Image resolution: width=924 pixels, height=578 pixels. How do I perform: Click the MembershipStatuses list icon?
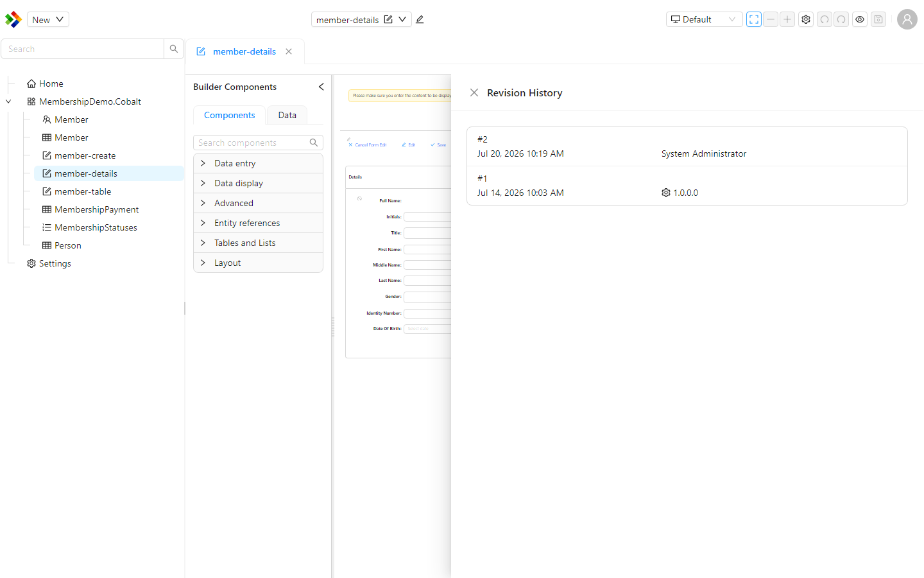[x=47, y=227]
